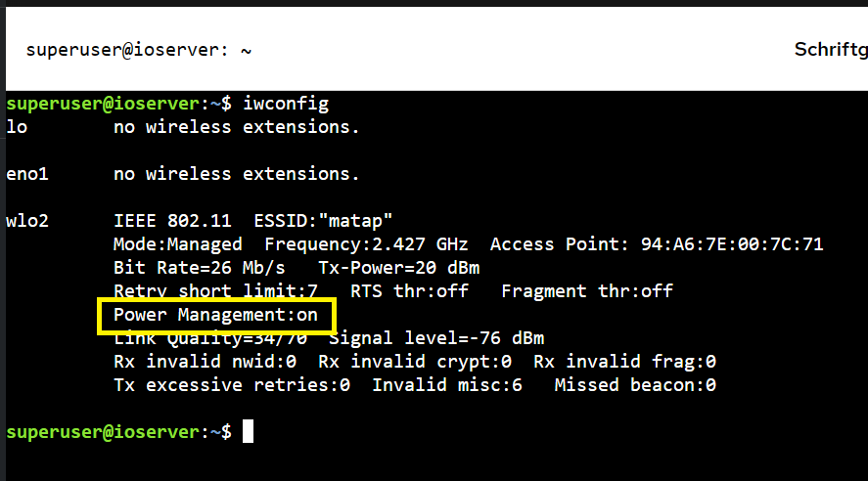The image size is (868, 481).
Task: Click the Missed beacon:0 text
Action: coord(635,385)
